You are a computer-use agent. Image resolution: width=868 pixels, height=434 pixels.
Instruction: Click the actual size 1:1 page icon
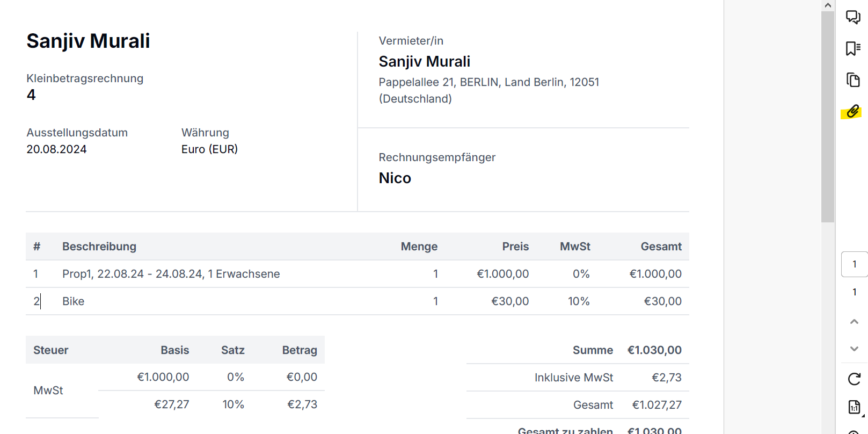point(854,407)
